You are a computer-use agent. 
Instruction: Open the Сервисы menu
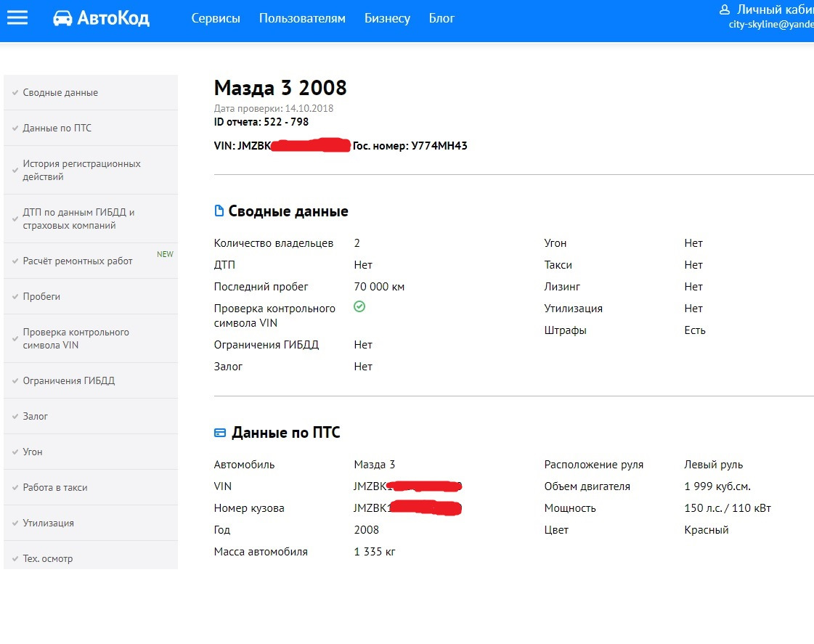tap(216, 18)
